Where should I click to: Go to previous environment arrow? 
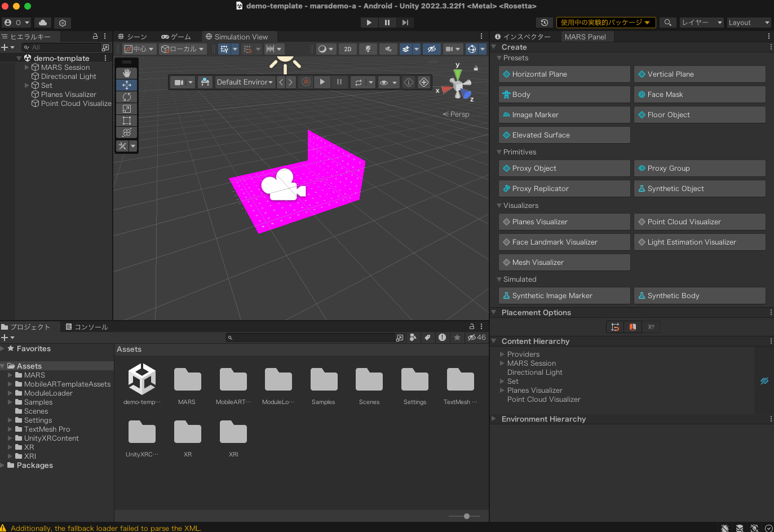(x=281, y=82)
